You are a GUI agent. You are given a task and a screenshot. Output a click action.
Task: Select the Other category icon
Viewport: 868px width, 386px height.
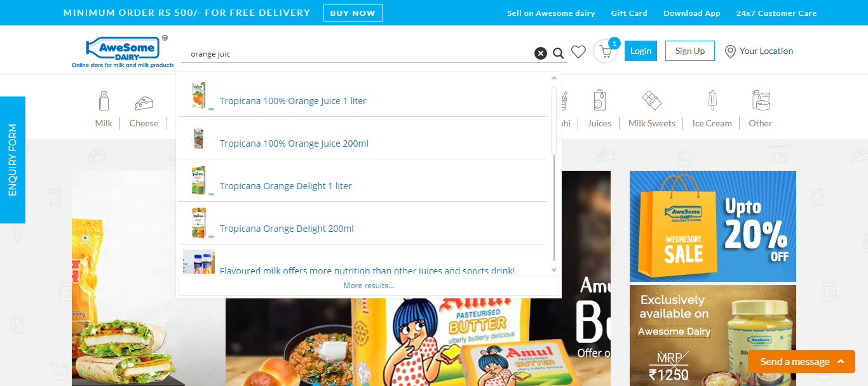point(761,100)
